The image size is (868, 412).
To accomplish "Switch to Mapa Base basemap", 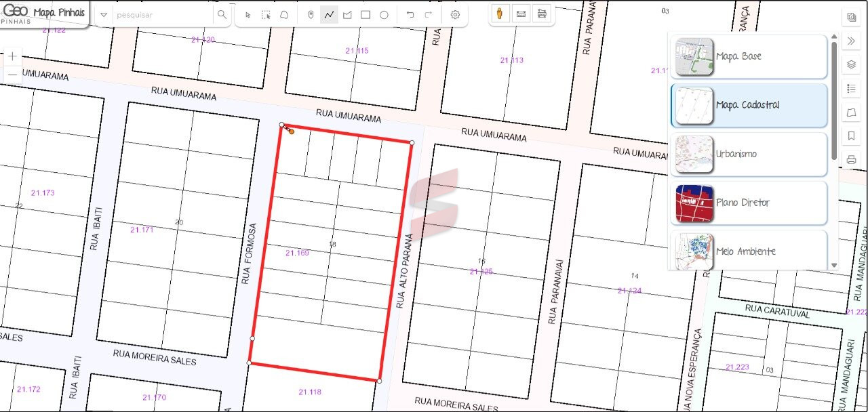I will 749,56.
